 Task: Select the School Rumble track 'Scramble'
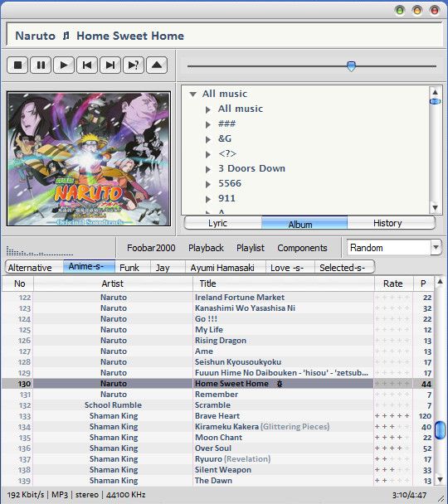pos(217,405)
